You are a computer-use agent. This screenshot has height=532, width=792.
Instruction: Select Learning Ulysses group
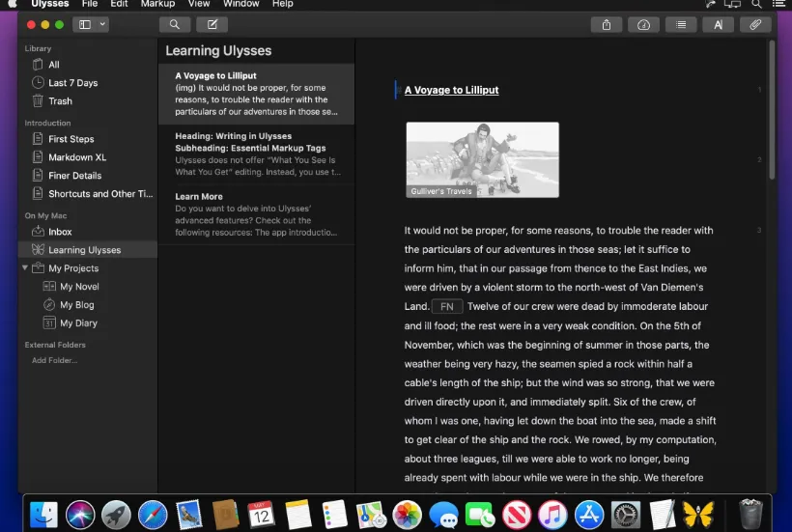[x=87, y=250]
